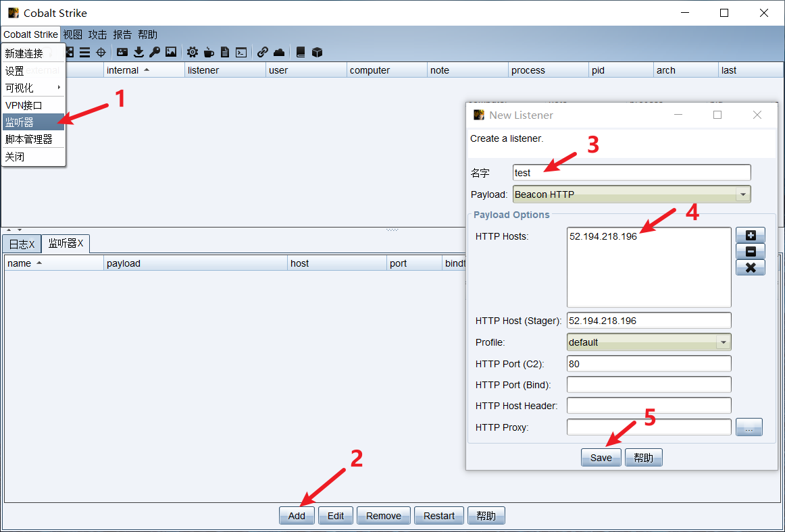
Task: Open the 报告 menu
Action: [123, 34]
